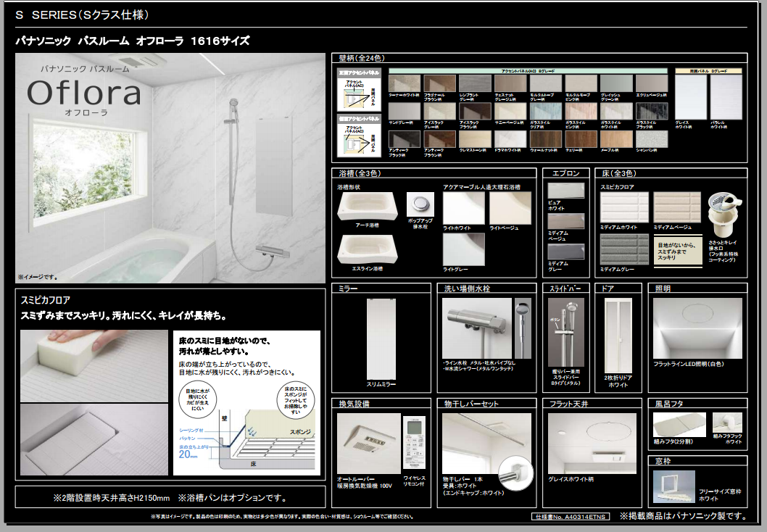Viewport: 767px width, 532px height.
Task: Choose the チェスナットグレージュ柄 wall swatch
Action: tap(510, 83)
